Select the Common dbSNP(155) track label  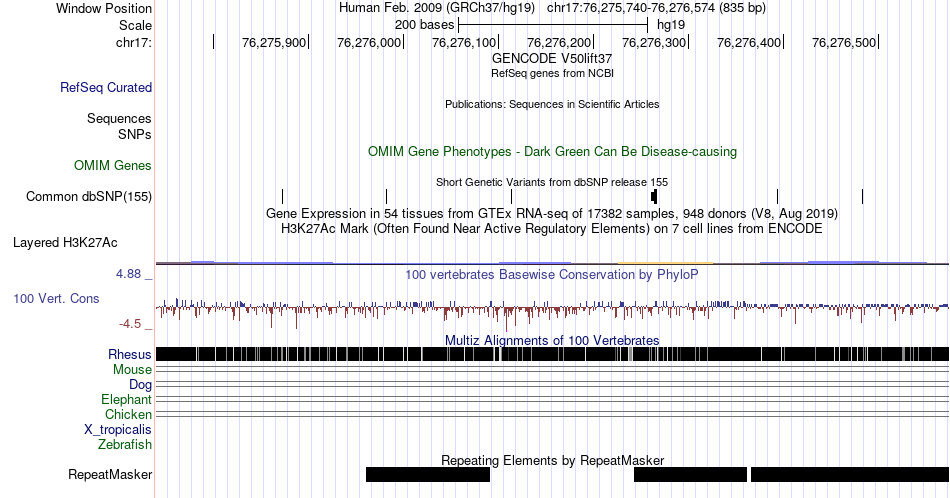point(89,196)
